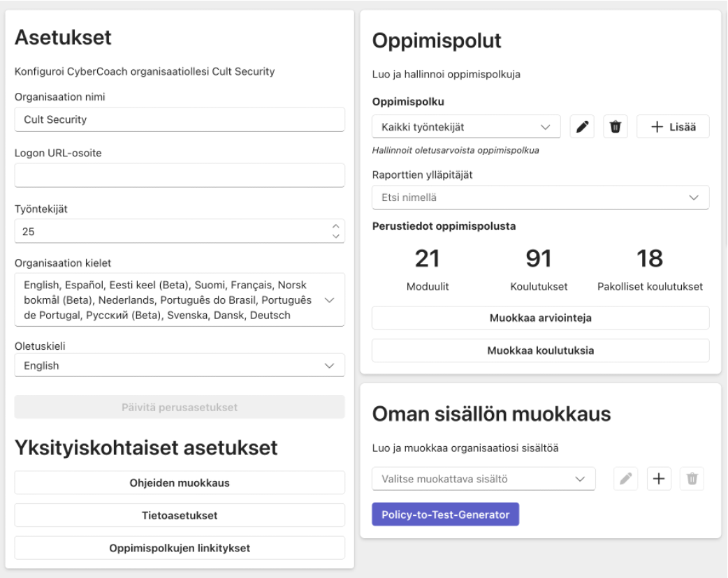This screenshot has height=578, width=728.
Task: Click into the Organisaation nimi text field
Action: click(180, 119)
